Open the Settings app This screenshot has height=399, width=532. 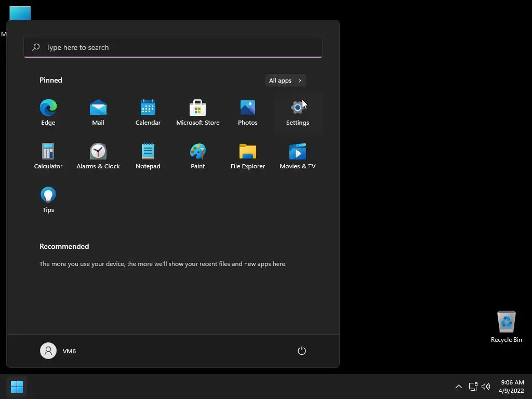click(298, 112)
